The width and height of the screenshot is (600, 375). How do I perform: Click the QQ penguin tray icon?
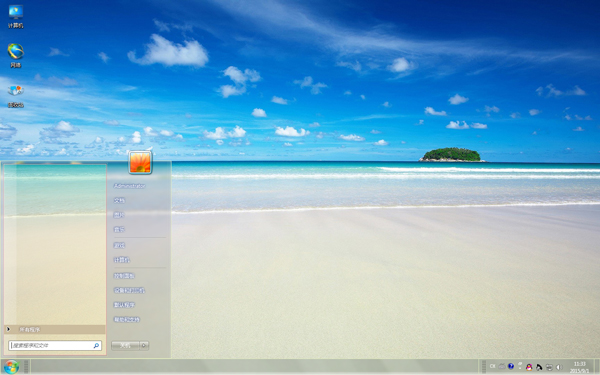point(529,367)
